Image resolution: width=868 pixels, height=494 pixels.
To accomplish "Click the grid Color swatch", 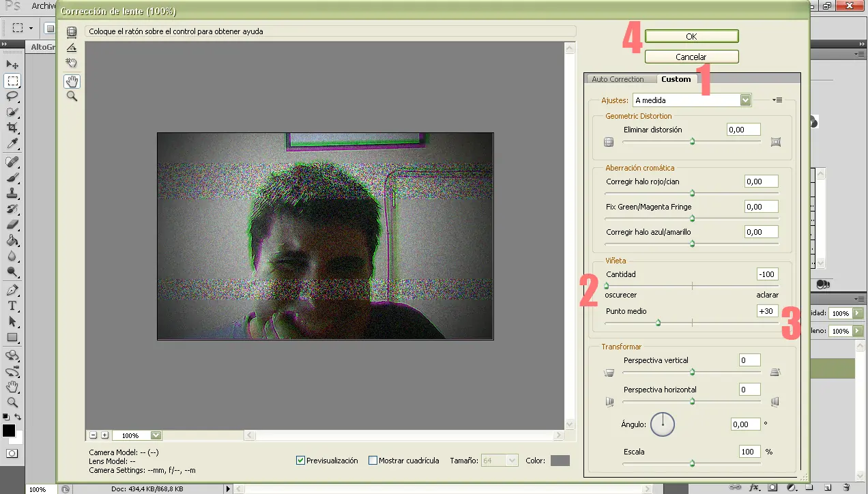I will [560, 461].
